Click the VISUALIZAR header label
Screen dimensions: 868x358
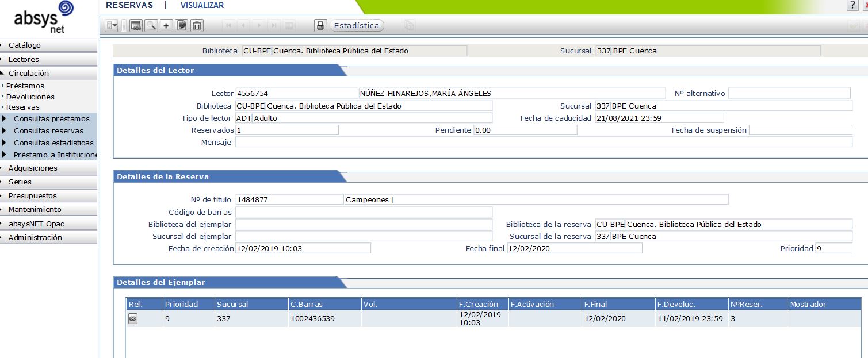click(x=202, y=5)
